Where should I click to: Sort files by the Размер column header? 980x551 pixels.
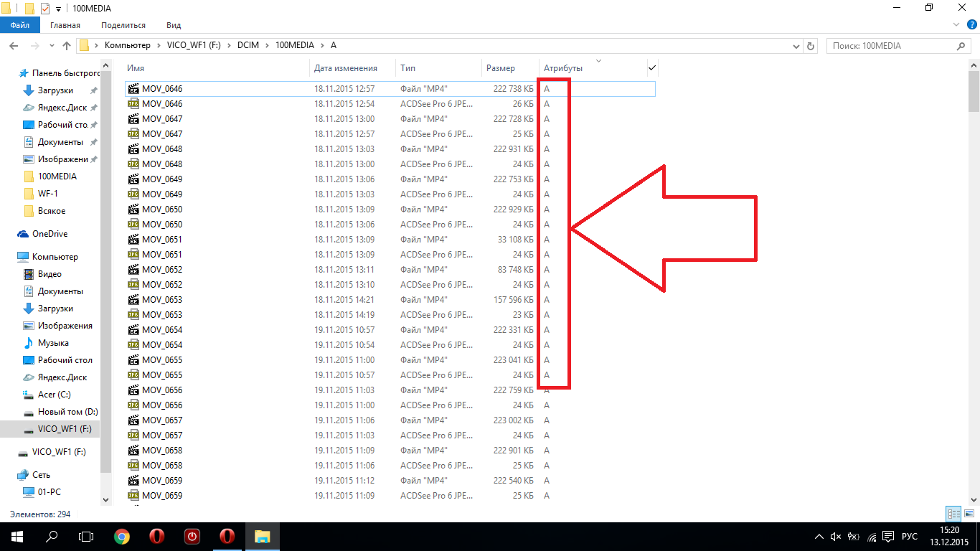(x=501, y=68)
